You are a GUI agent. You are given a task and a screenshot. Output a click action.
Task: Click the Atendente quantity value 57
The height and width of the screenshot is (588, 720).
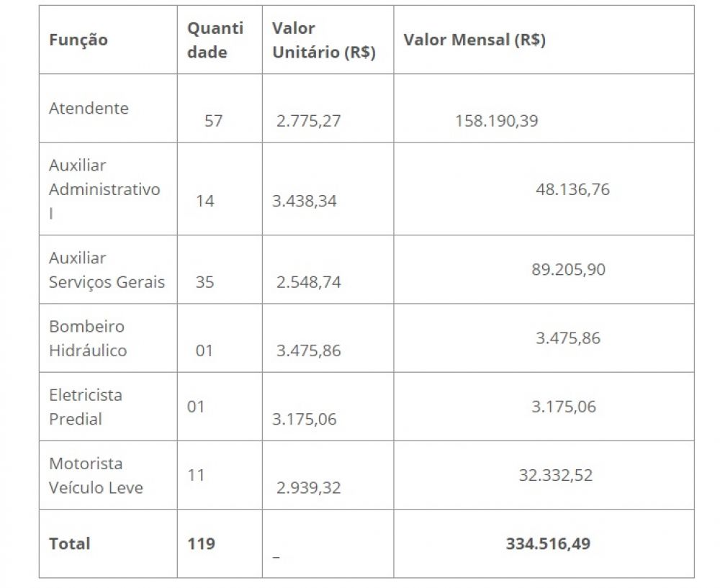[x=213, y=120]
